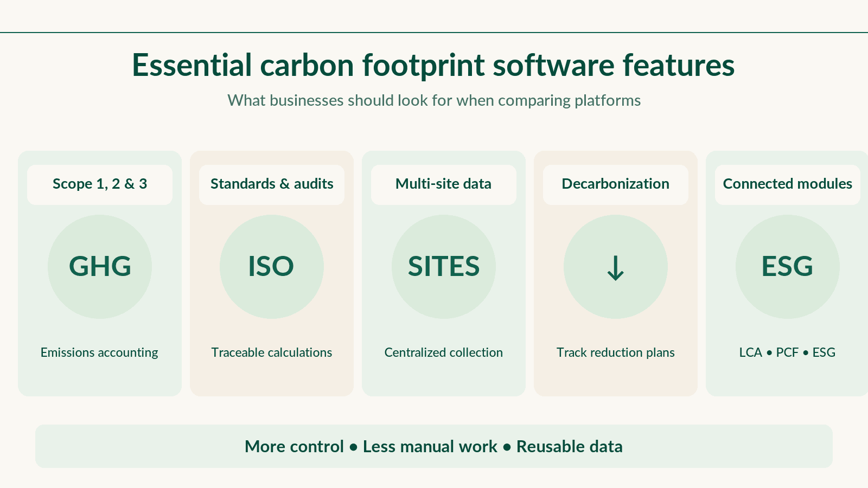Select the 'Scope 1, 2 & 3' label
This screenshot has width=868, height=488.
tap(100, 184)
